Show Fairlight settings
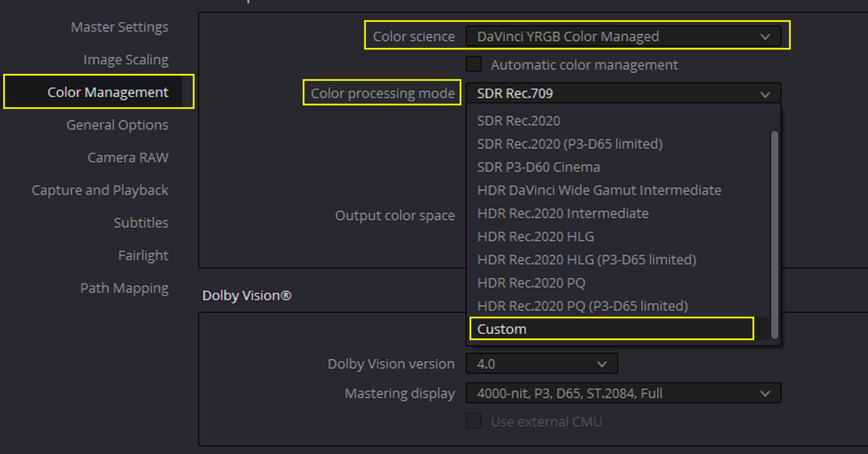868x454 pixels. [143, 255]
